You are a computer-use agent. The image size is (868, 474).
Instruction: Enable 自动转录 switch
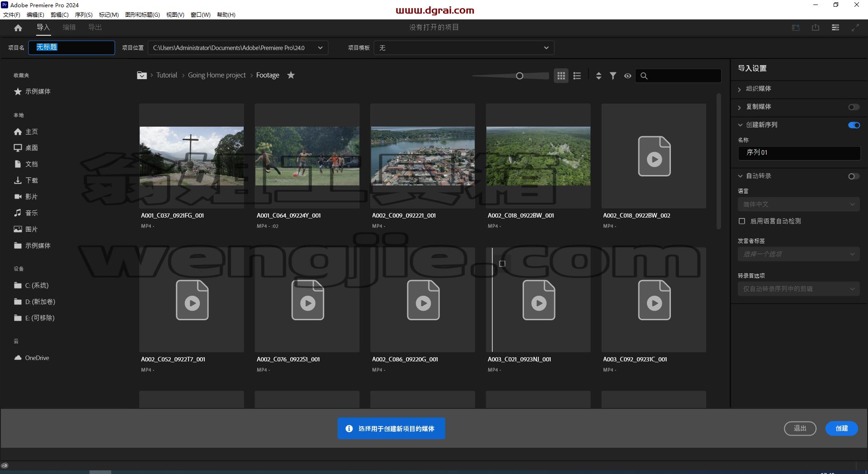tap(854, 176)
